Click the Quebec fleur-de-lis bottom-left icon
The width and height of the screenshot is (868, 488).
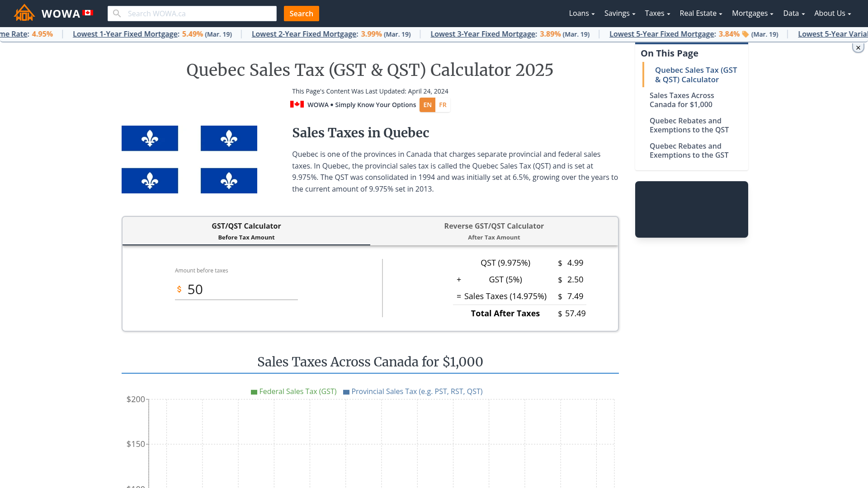(150, 181)
